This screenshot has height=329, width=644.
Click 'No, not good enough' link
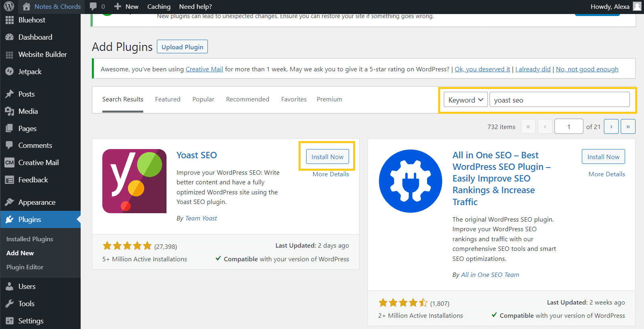587,69
